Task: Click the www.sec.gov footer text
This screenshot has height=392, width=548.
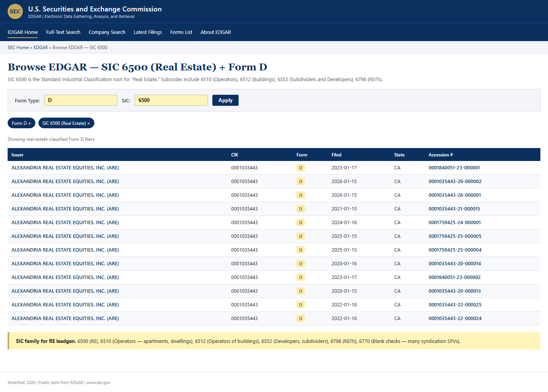Action: [x=99, y=382]
